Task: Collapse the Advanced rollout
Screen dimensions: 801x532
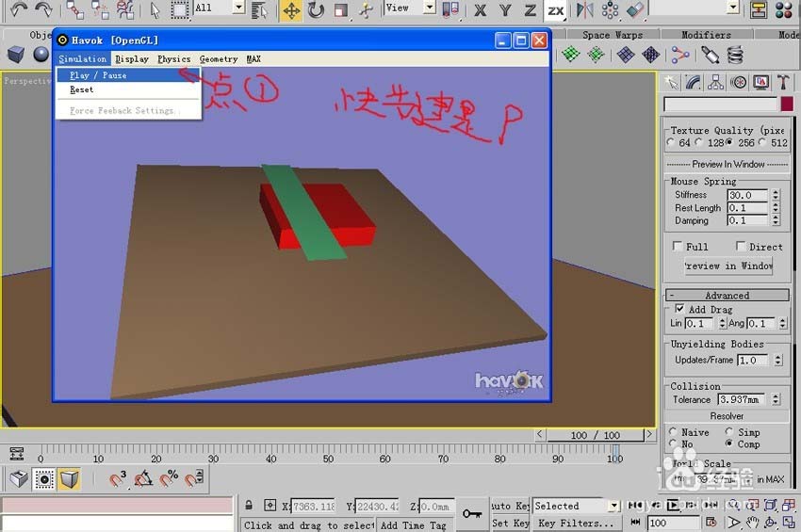Action: tap(727, 295)
